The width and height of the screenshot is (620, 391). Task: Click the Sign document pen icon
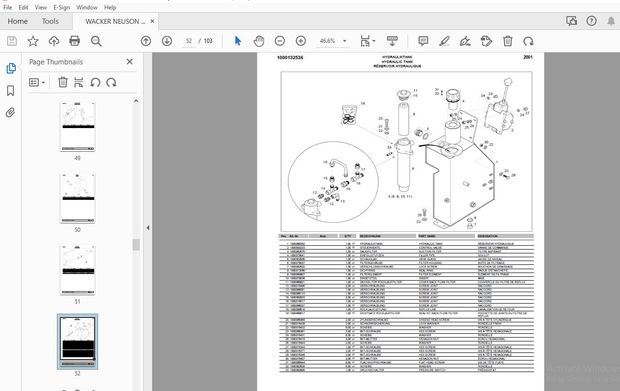465,41
